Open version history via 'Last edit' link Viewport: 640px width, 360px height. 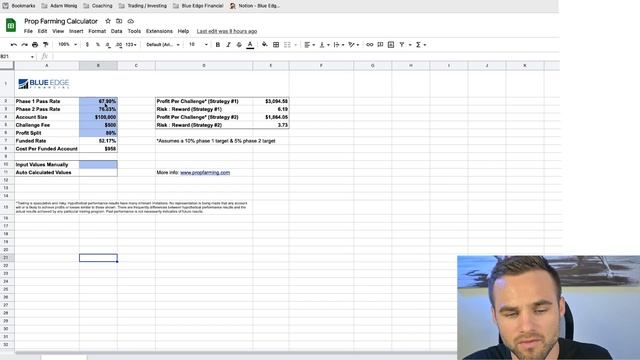tap(227, 31)
